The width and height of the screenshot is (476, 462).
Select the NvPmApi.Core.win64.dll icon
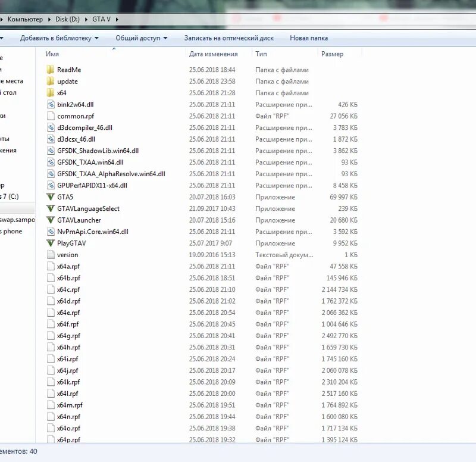point(51,232)
